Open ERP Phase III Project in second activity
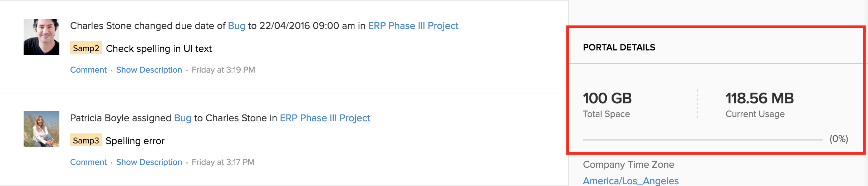Image resolution: width=868 pixels, height=186 pixels. pos(325,118)
